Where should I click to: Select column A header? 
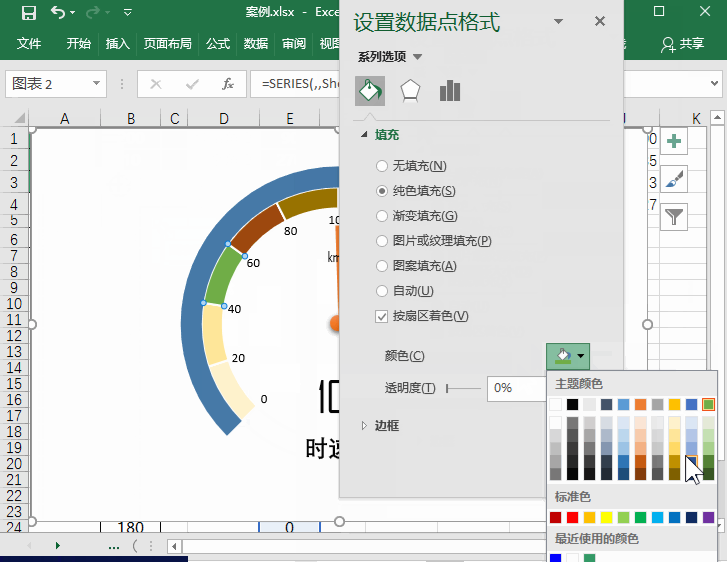pos(64,119)
